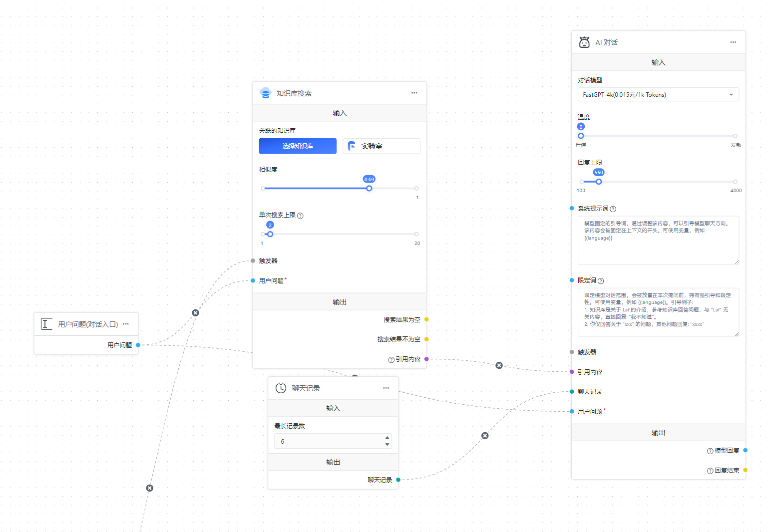Delete the connection between 引用内容 output and AI 对话
The height and width of the screenshot is (532, 769).
coord(499,365)
